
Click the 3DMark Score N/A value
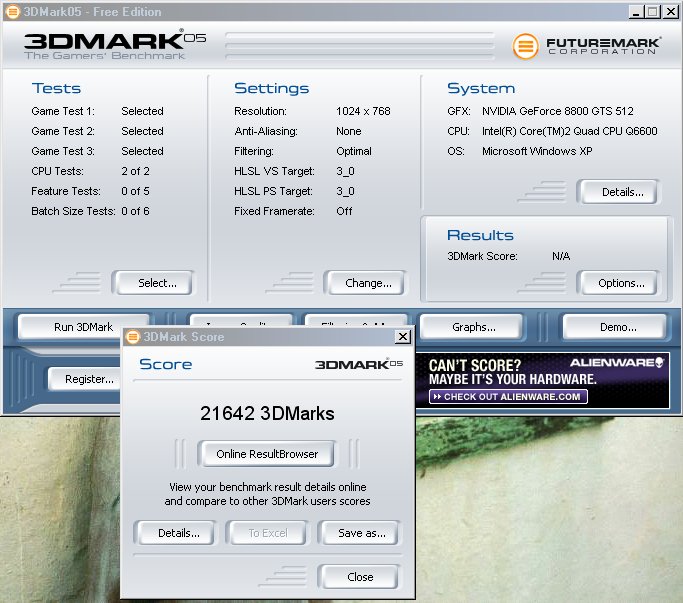tap(561, 256)
